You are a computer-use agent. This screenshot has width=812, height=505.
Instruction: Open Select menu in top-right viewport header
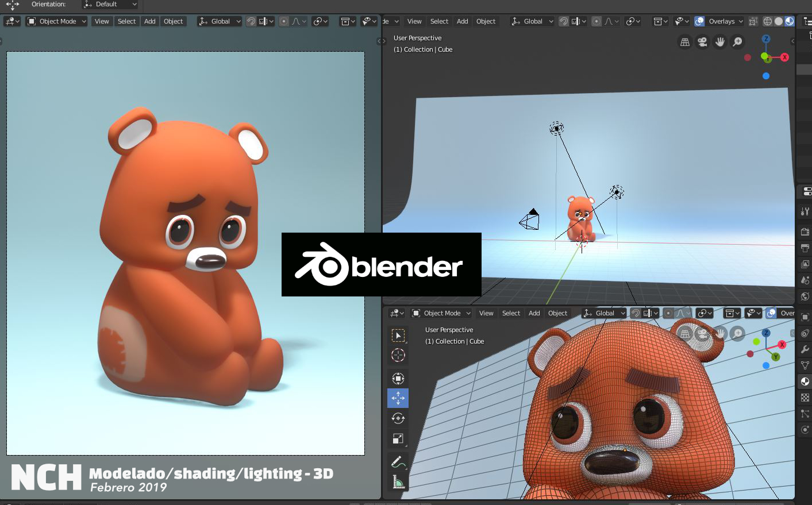coord(439,21)
